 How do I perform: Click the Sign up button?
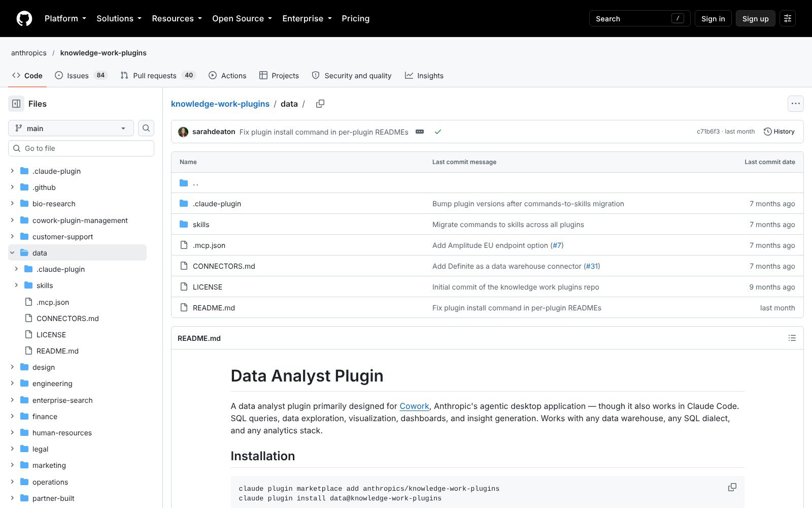[755, 18]
